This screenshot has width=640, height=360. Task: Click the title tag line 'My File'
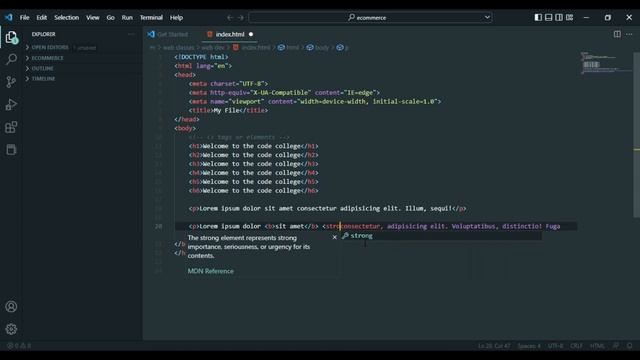coord(229,110)
